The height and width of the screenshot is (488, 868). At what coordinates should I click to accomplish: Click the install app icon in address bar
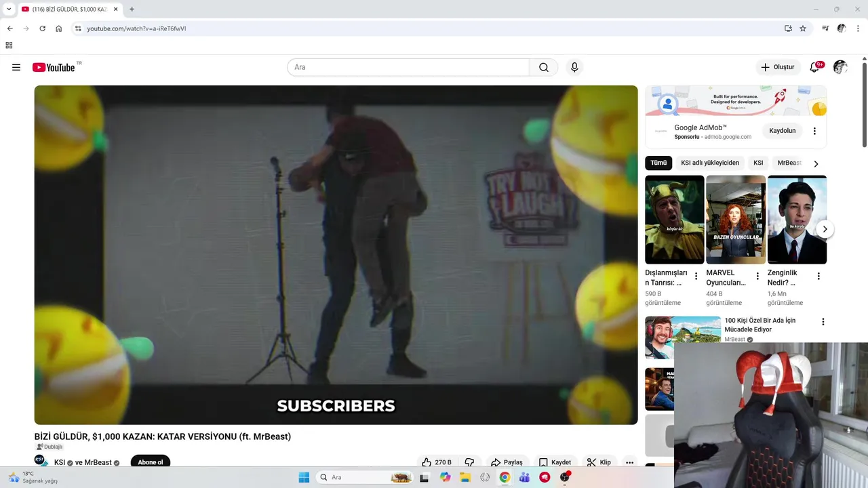tap(788, 28)
